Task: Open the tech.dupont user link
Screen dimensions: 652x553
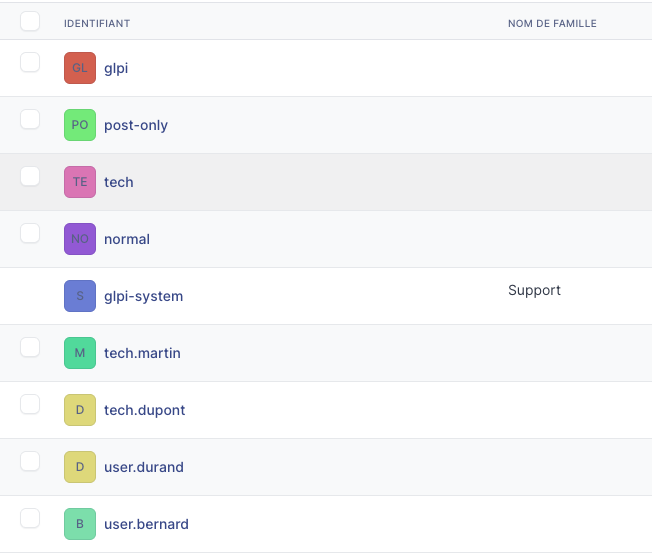Action: 145,410
